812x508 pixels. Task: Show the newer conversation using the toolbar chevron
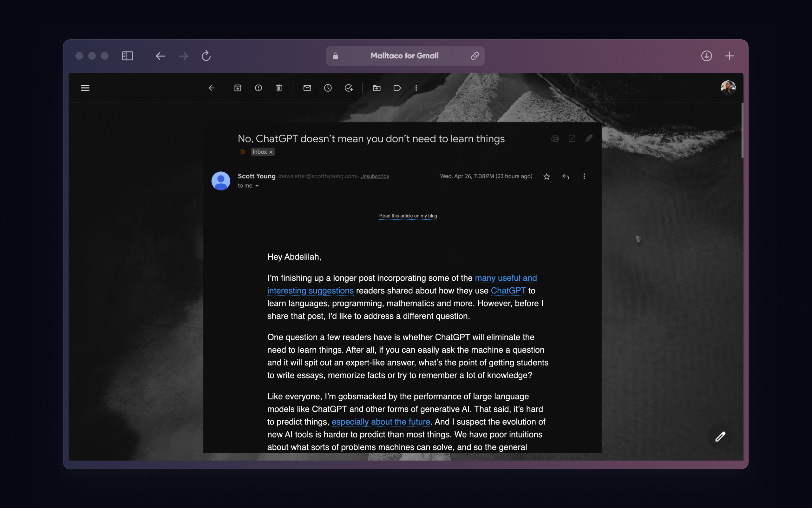coord(575,88)
